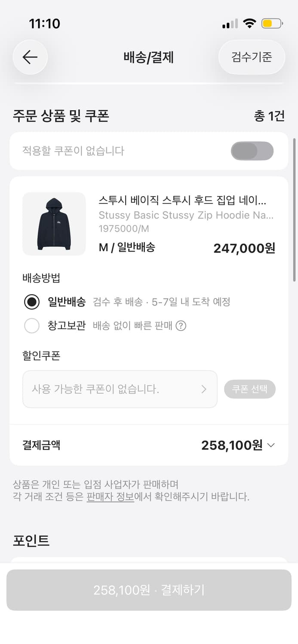Select the 일반배송 delivery option

point(32,302)
